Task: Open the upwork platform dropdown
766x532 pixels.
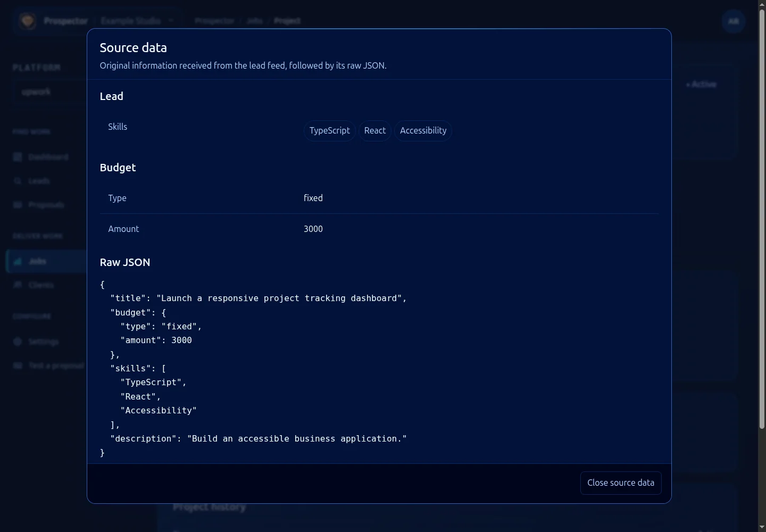Action: tap(48, 92)
